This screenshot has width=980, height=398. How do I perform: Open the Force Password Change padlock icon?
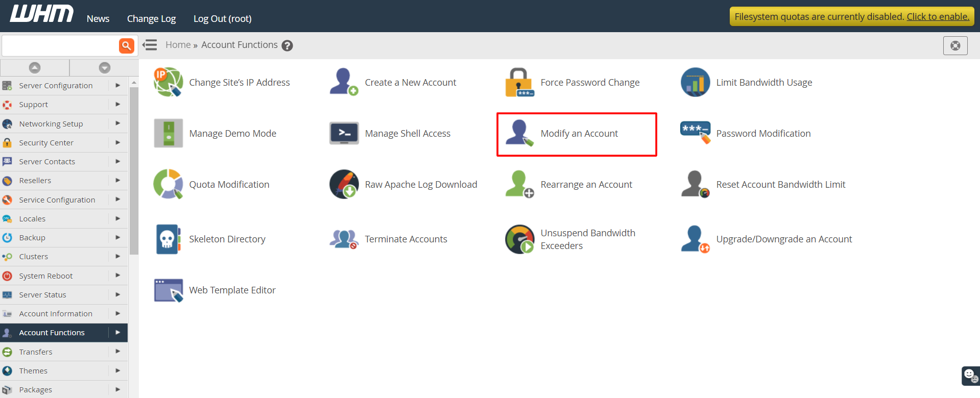(x=519, y=82)
